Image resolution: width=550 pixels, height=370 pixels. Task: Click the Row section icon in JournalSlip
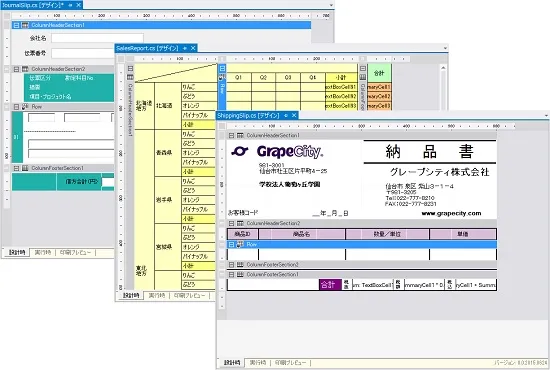tap(25, 107)
